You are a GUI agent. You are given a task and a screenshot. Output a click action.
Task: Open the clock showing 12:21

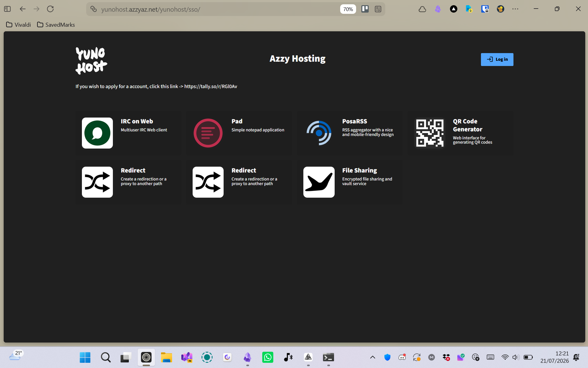click(x=555, y=357)
